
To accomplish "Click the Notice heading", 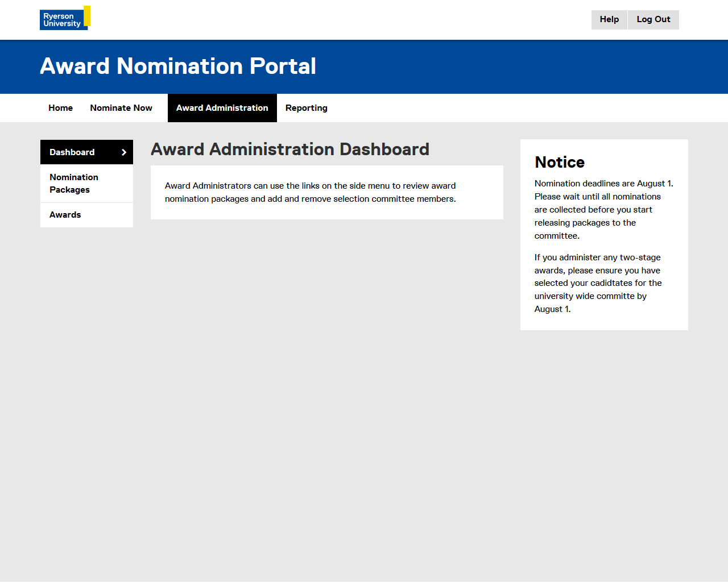I will coord(560,163).
